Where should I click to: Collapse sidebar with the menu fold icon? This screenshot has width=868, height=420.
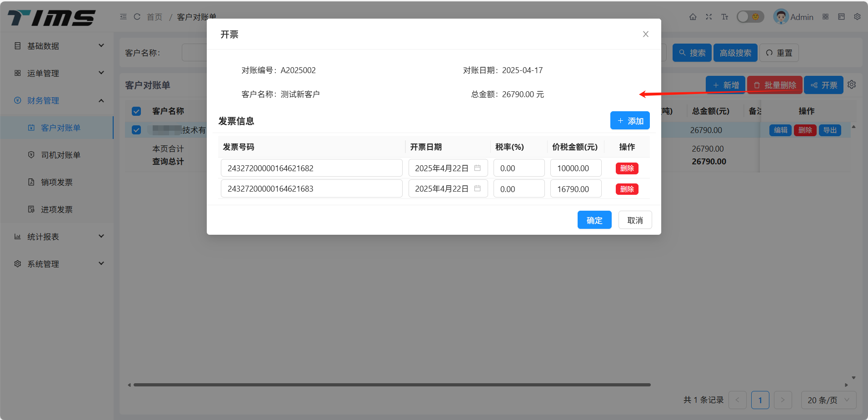123,17
